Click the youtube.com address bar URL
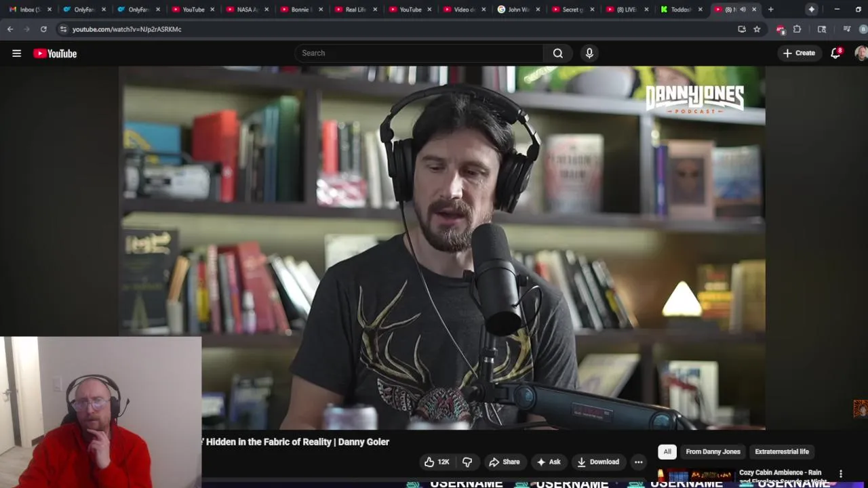 click(127, 29)
